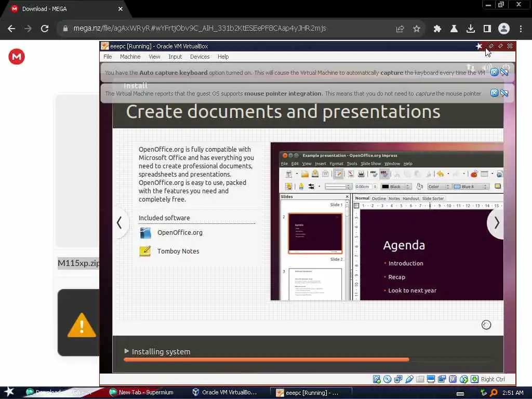Viewport: 532px width, 399px height.
Task: Click the hard disk activity indicator
Action: coord(377,379)
